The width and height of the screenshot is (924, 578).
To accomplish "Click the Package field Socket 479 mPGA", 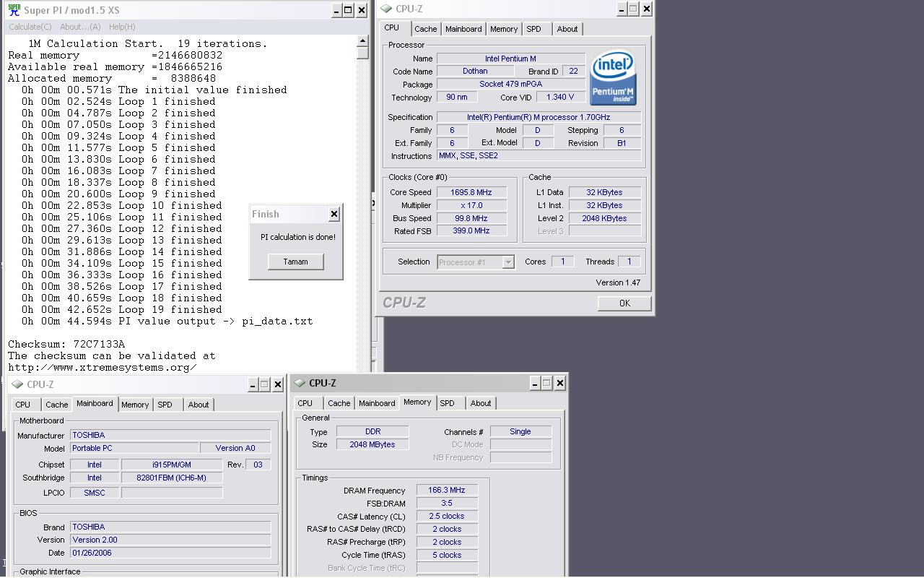I will [x=511, y=85].
